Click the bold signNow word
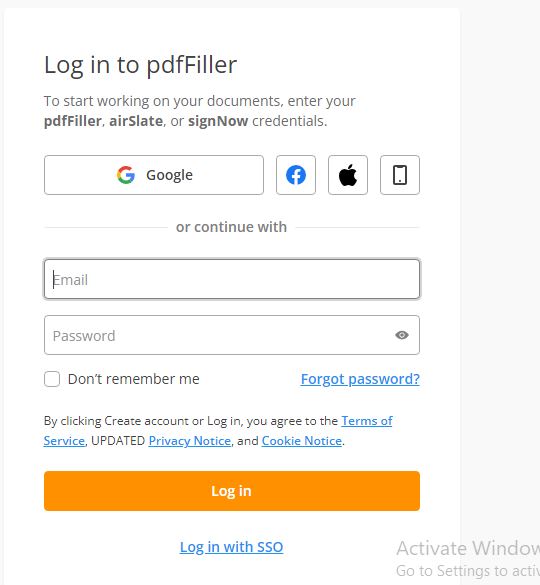This screenshot has height=585, width=540. click(218, 121)
